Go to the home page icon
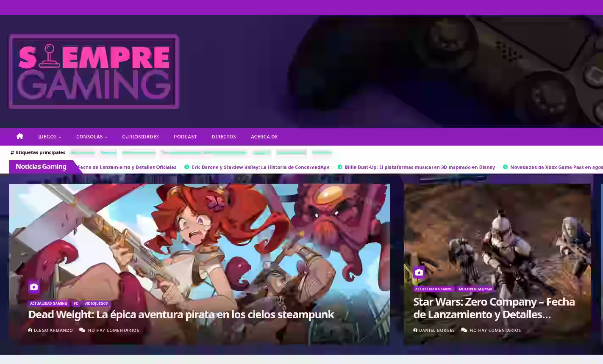603x364 pixels. click(x=20, y=136)
